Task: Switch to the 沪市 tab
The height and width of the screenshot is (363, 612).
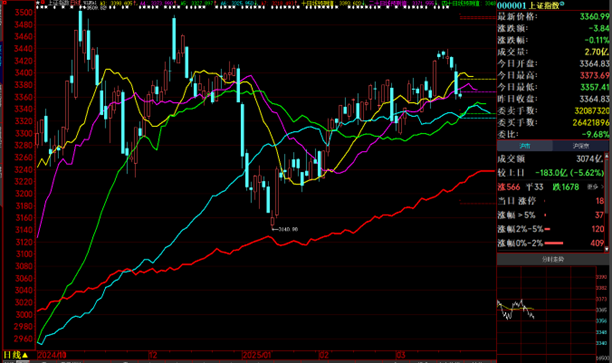Action: pyautogui.click(x=525, y=146)
